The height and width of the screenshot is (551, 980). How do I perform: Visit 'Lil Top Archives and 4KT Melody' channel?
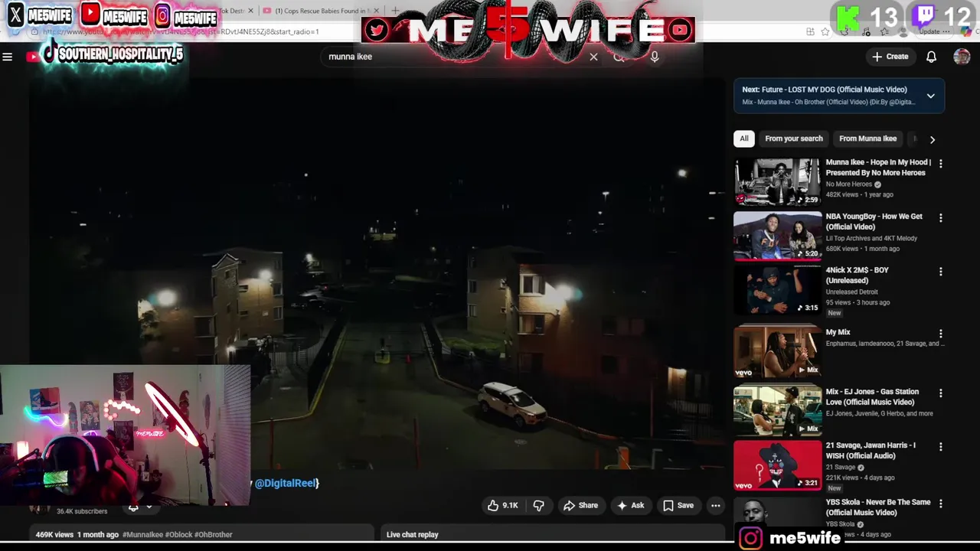tap(871, 238)
